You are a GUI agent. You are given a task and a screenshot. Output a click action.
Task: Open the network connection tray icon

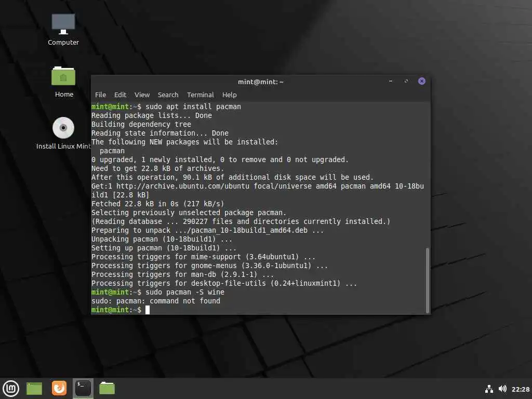(x=489, y=389)
